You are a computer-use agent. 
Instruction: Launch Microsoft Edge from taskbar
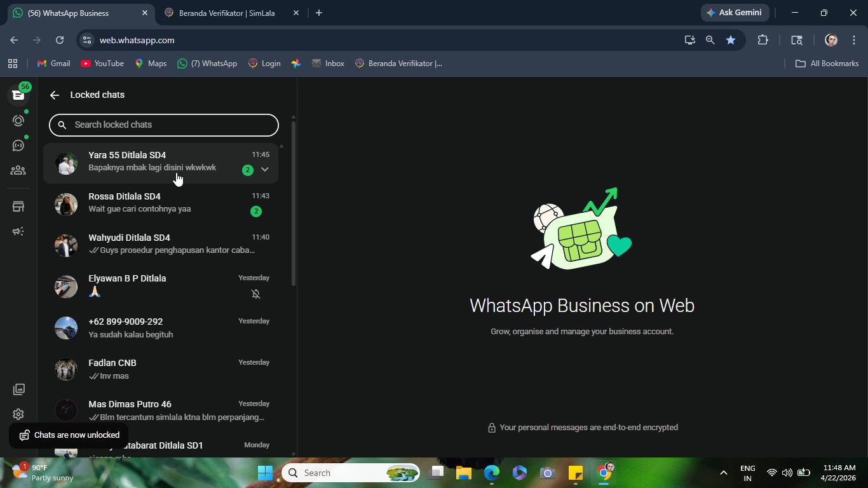[492, 473]
